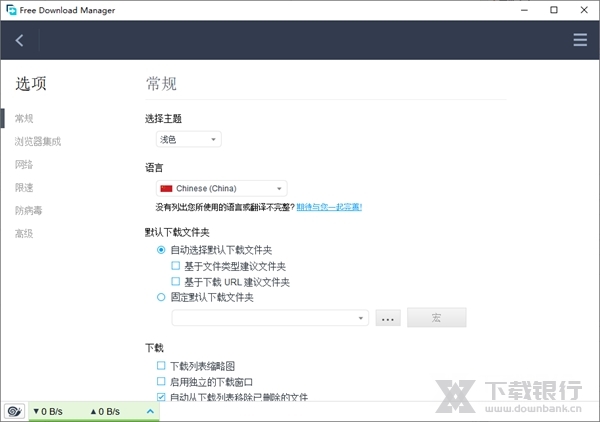Click the 宏 button
This screenshot has height=422, width=600.
point(436,318)
